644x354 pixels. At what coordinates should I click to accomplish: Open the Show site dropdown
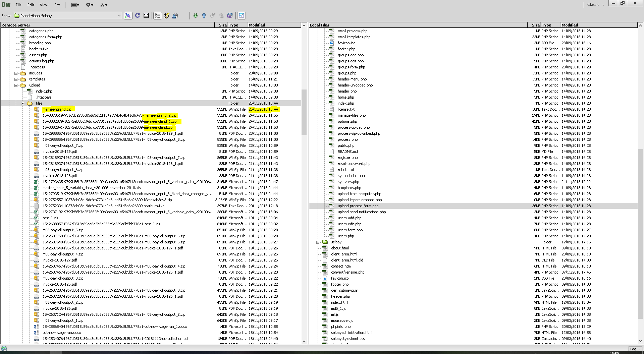119,15
